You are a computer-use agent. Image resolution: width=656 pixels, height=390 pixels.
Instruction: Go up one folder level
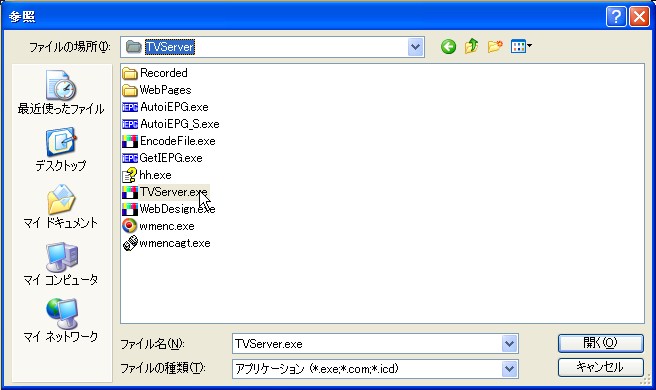(x=472, y=46)
